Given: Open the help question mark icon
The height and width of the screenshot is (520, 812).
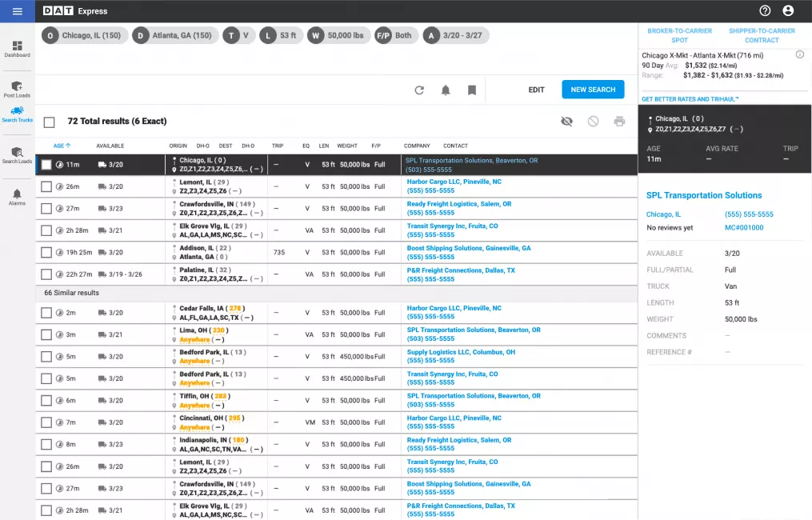Looking at the screenshot, I should pyautogui.click(x=765, y=11).
